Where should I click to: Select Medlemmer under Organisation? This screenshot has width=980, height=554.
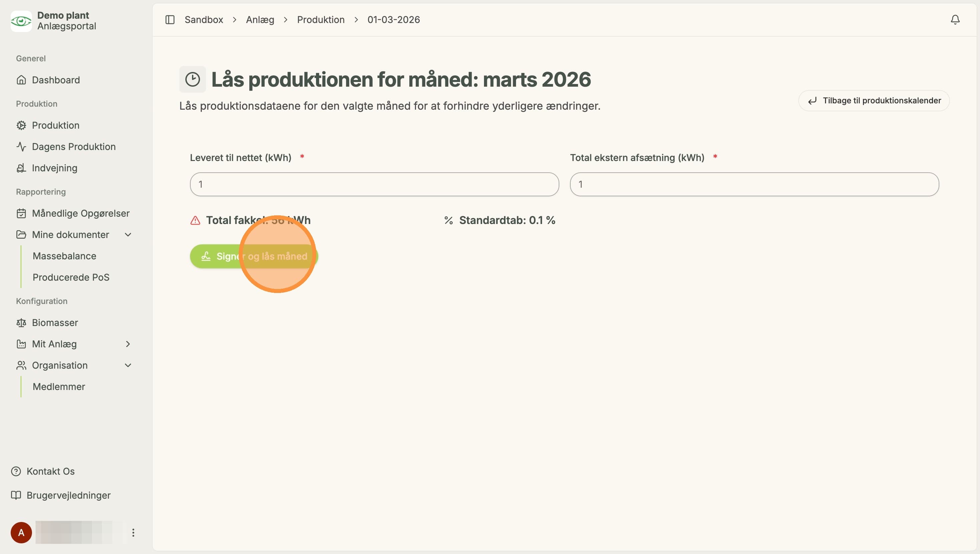click(59, 386)
